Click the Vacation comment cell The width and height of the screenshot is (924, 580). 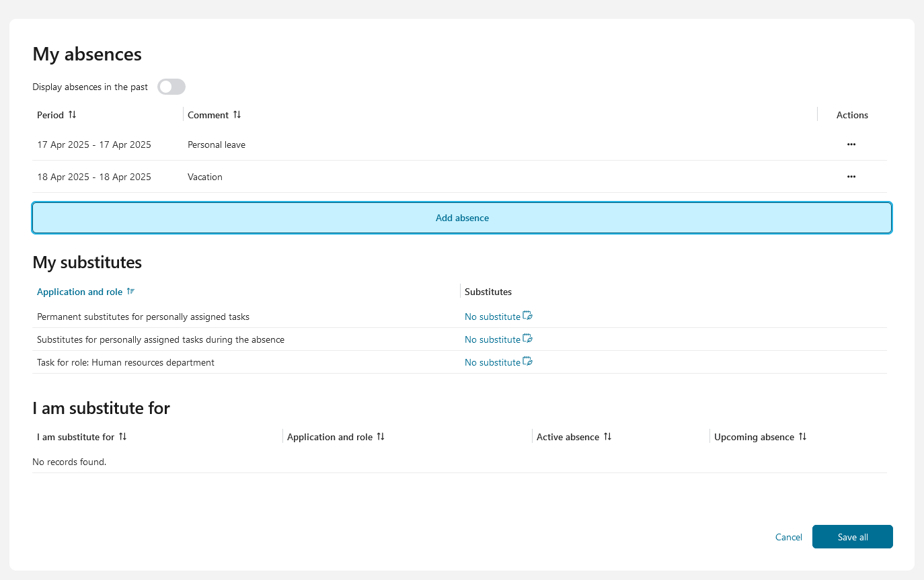tap(205, 177)
